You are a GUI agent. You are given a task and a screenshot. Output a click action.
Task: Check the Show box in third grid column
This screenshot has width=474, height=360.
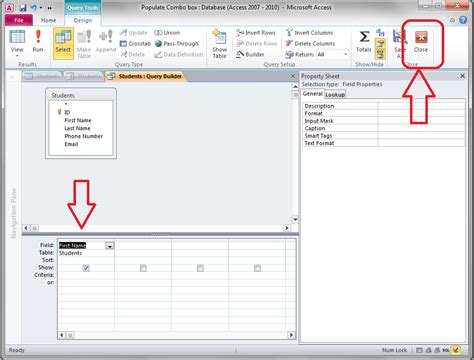point(200,268)
